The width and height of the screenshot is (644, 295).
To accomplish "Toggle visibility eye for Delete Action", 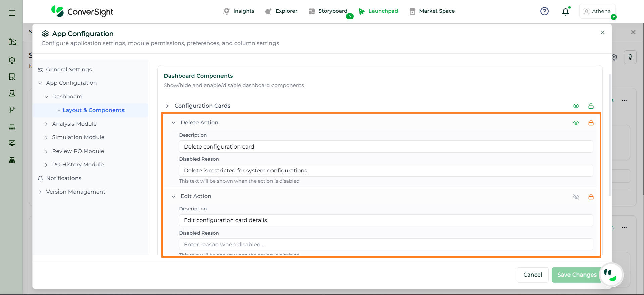I will coord(576,123).
